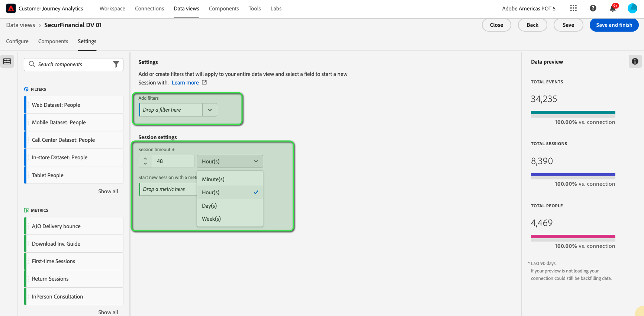Click the session timeout value field
The image size is (644, 316).
[173, 161]
